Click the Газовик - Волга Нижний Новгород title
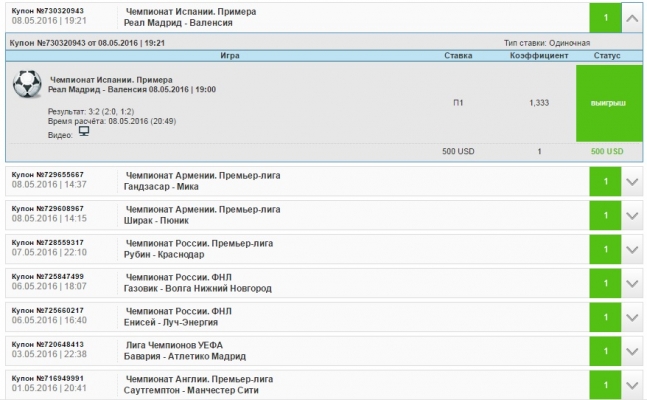The height and width of the screenshot is (400, 647). click(198, 288)
